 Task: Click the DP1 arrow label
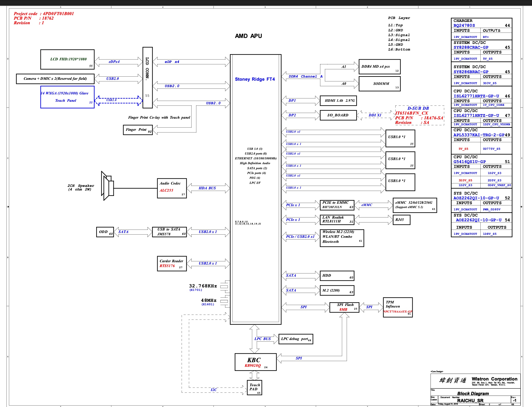coord(292,101)
